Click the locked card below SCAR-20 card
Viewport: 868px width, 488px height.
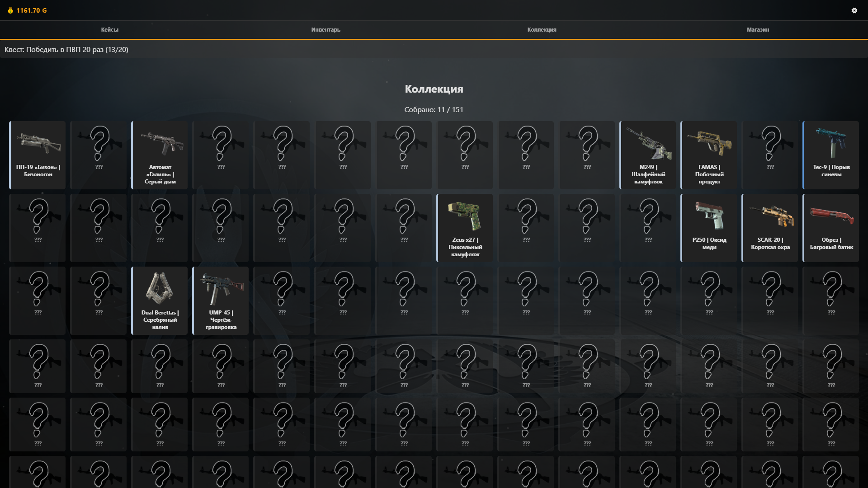(x=770, y=300)
